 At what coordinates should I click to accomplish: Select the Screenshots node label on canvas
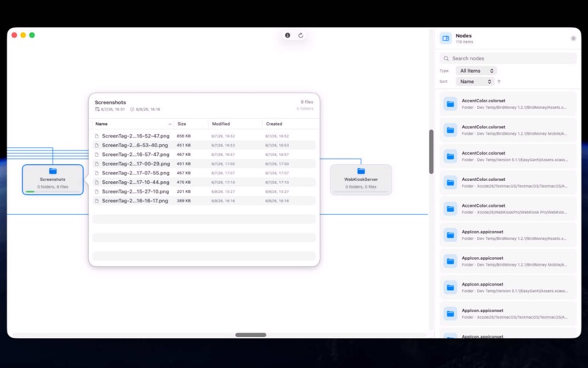point(52,180)
